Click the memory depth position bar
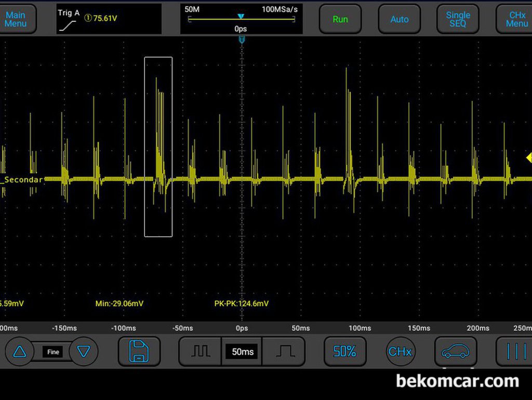The width and height of the screenshot is (532, 400). pos(242,19)
